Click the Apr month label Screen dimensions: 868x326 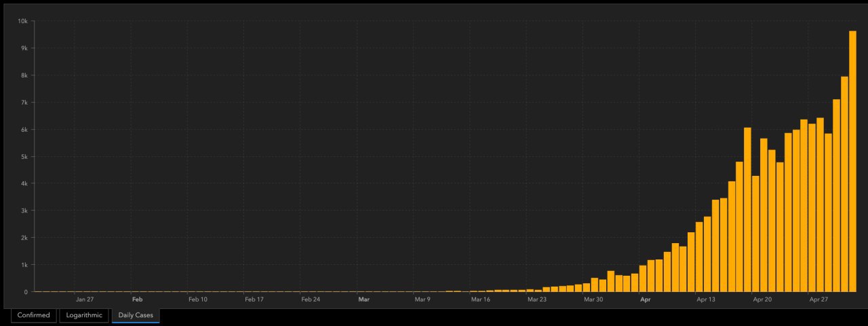pos(645,299)
